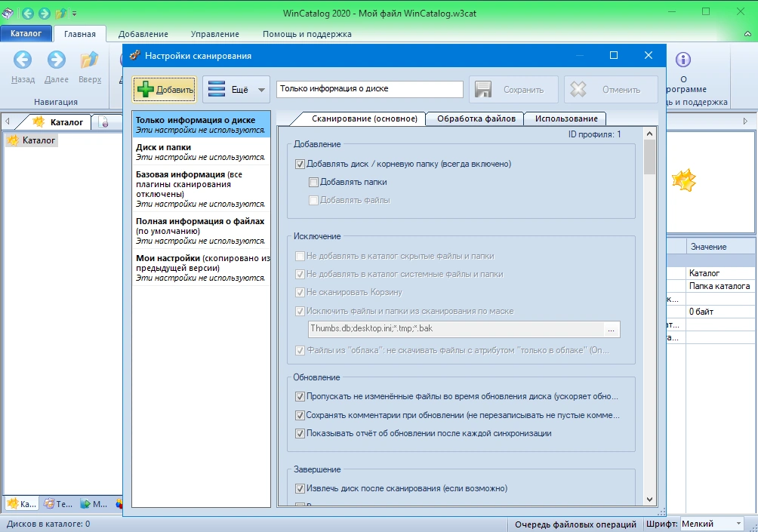Toggle Исключить файлы и папки по маске

point(300,311)
